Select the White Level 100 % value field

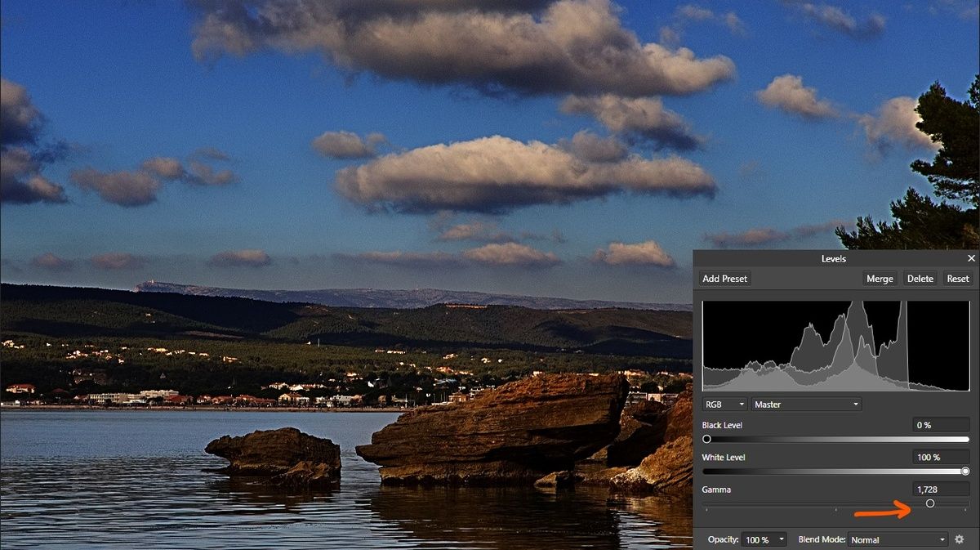click(x=941, y=457)
